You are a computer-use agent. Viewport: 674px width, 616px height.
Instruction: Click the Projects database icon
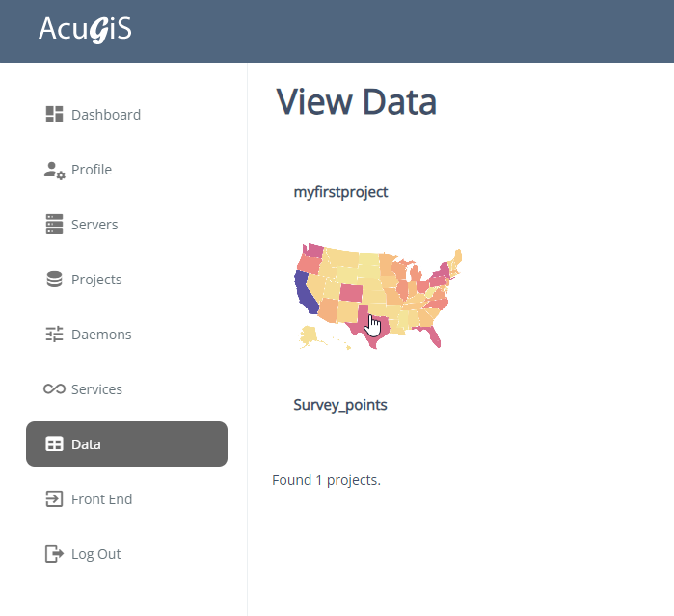pyautogui.click(x=54, y=280)
